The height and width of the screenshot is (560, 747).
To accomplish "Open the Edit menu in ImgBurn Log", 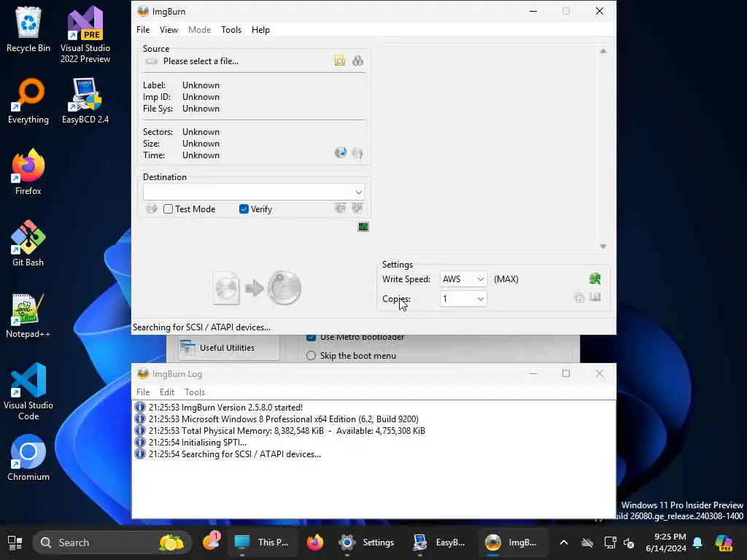I will tap(167, 392).
